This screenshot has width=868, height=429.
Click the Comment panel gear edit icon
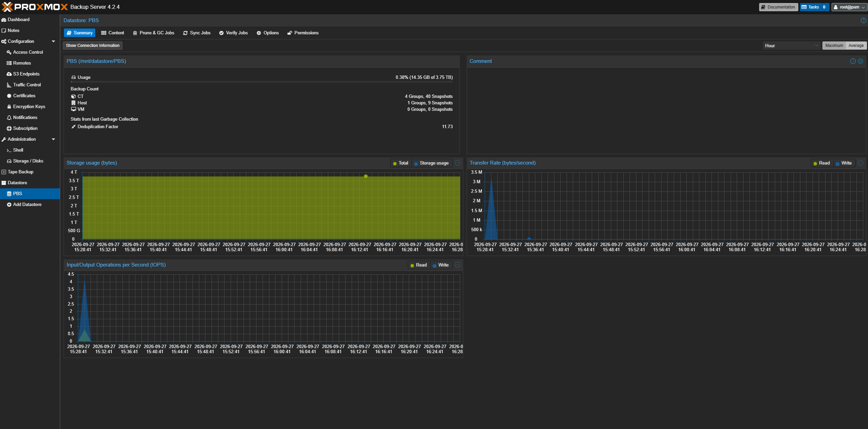[861, 61]
